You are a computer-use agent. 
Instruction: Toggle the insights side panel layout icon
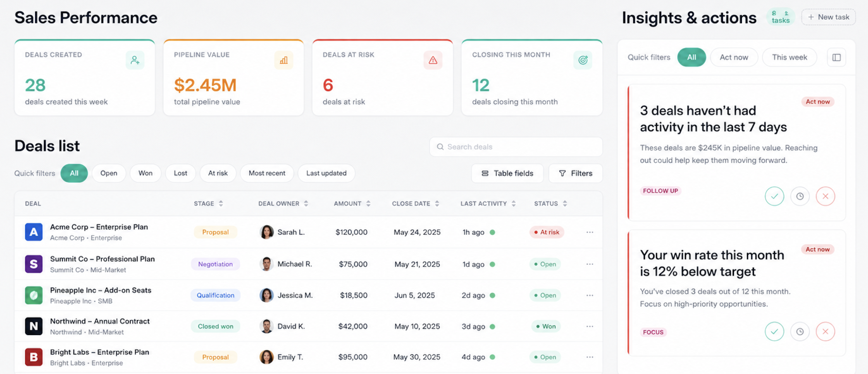tap(836, 57)
